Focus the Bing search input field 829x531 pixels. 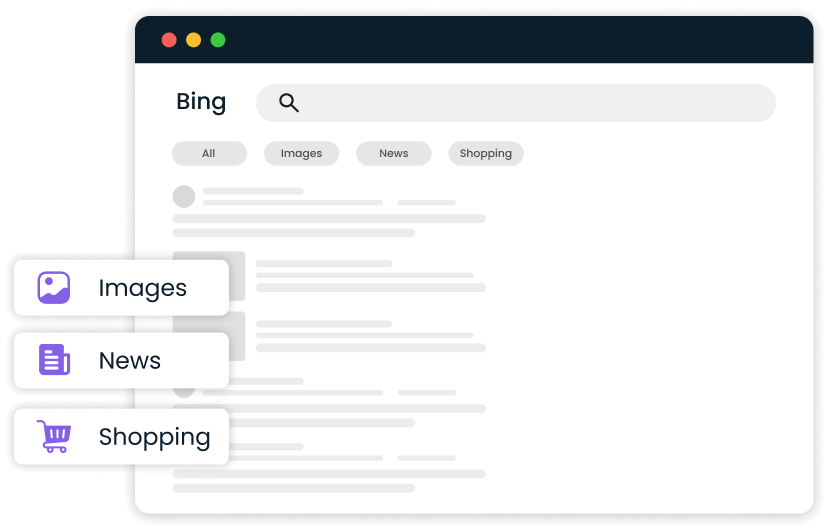click(x=530, y=102)
